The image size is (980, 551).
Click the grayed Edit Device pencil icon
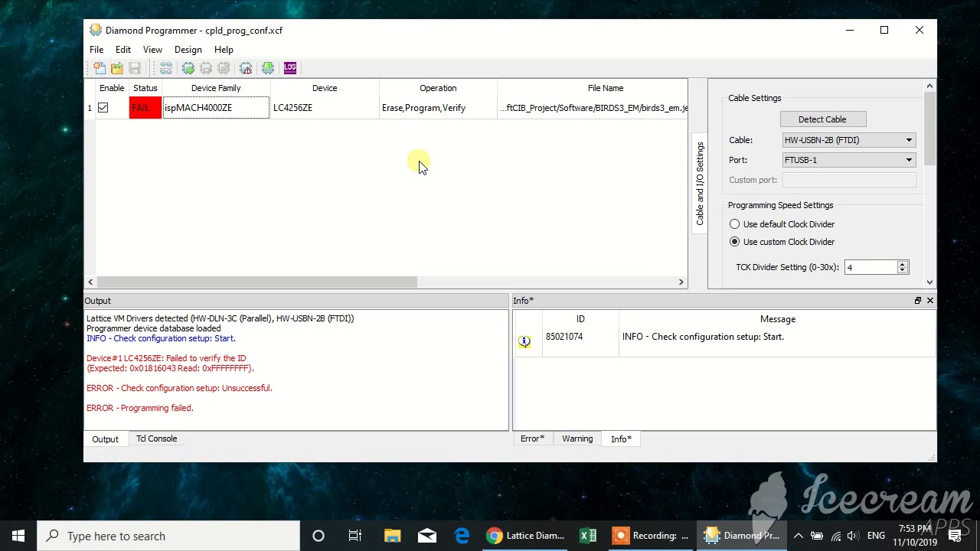(224, 68)
